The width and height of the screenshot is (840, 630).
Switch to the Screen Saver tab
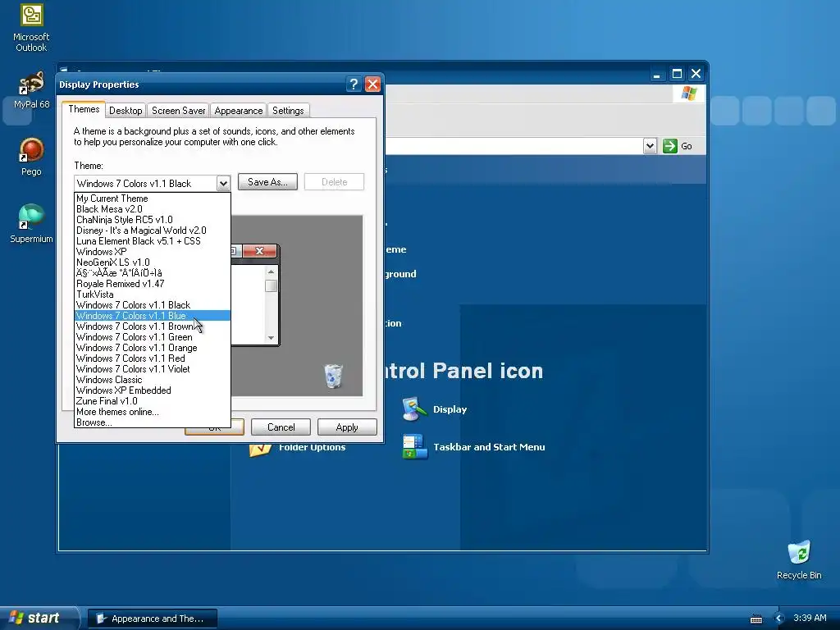[x=178, y=111]
